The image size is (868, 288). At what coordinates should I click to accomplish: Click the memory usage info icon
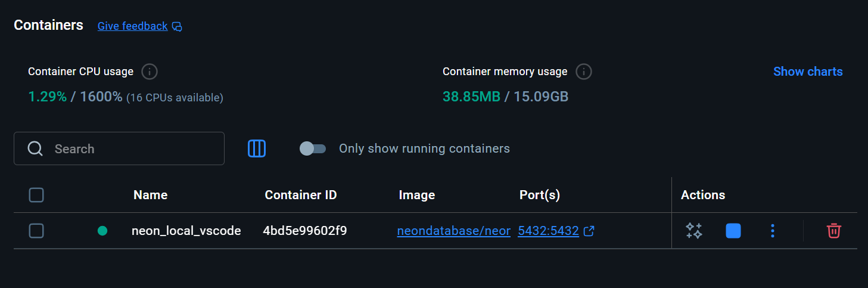[584, 72]
